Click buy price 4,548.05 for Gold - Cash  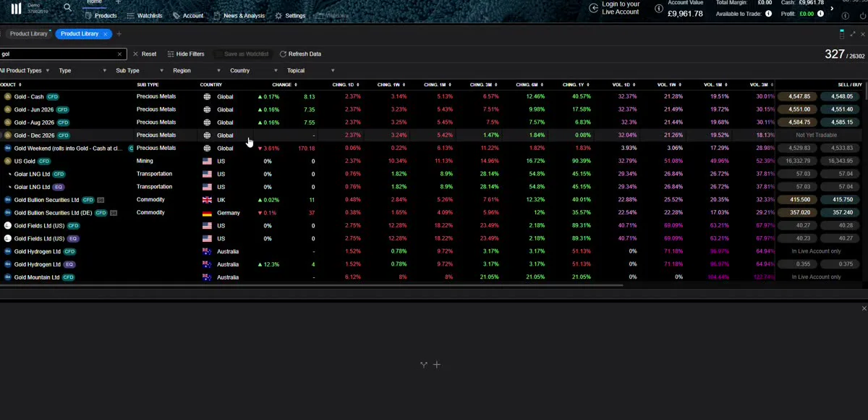pyautogui.click(x=841, y=96)
